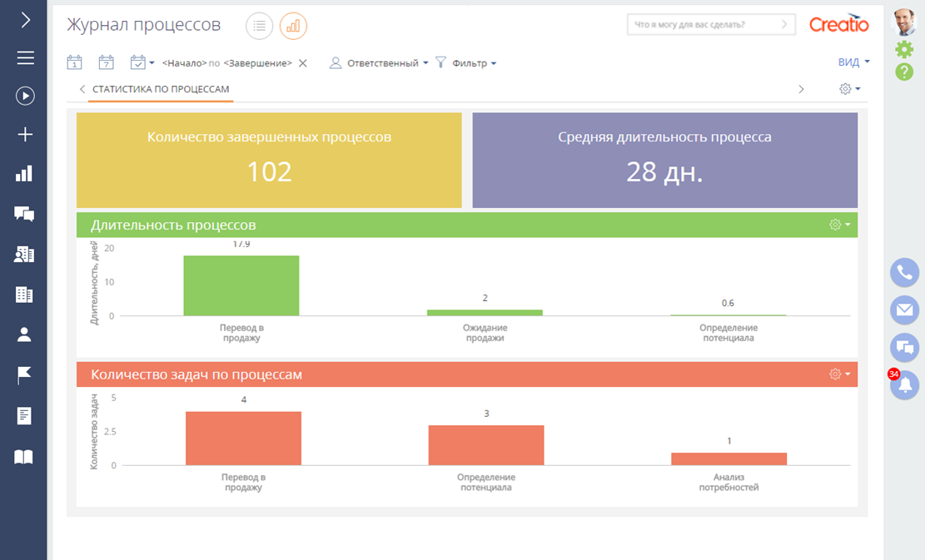This screenshot has width=925, height=560.
Task: Click the Количество завершенных процессов yellow tile
Action: pyautogui.click(x=269, y=160)
